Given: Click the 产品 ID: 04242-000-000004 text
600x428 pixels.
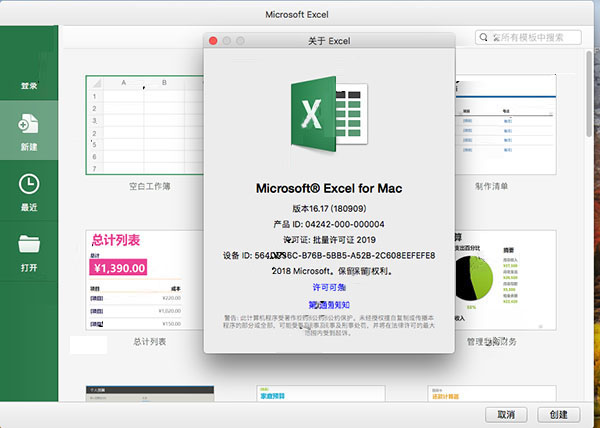Looking at the screenshot, I should click(x=329, y=224).
